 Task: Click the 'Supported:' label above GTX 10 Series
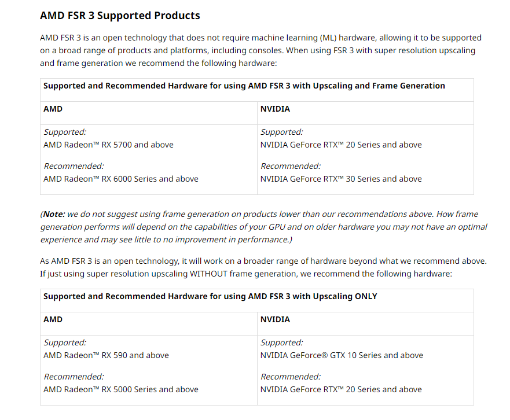coord(281,342)
